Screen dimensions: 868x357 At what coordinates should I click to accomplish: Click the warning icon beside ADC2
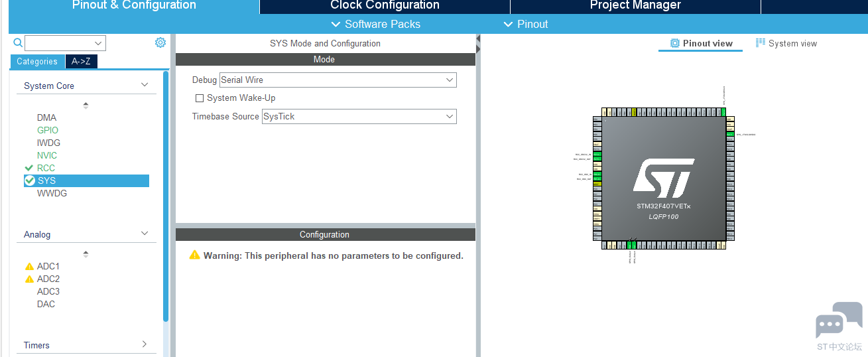(29, 279)
